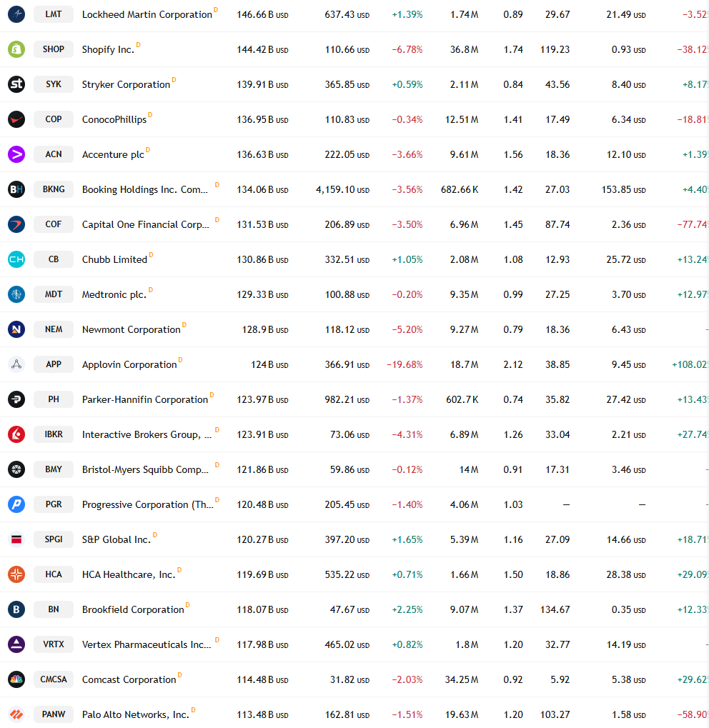Image resolution: width=709 pixels, height=728 pixels.
Task: Open the CB ticker badge
Action: pyautogui.click(x=54, y=259)
